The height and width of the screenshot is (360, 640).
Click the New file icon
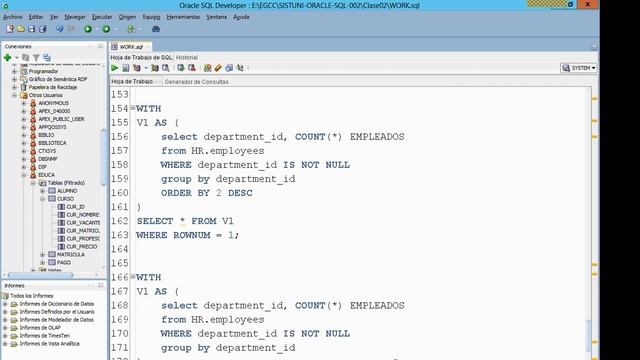10,29
